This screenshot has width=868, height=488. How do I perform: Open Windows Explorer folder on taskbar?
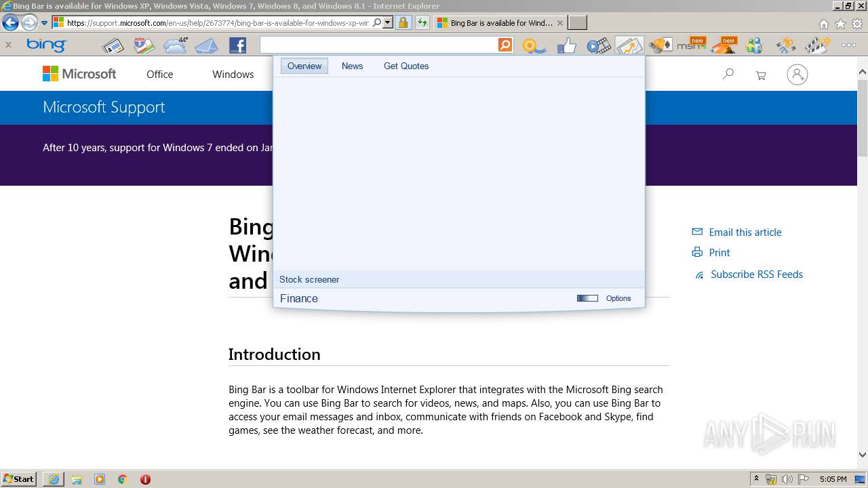[x=77, y=479]
